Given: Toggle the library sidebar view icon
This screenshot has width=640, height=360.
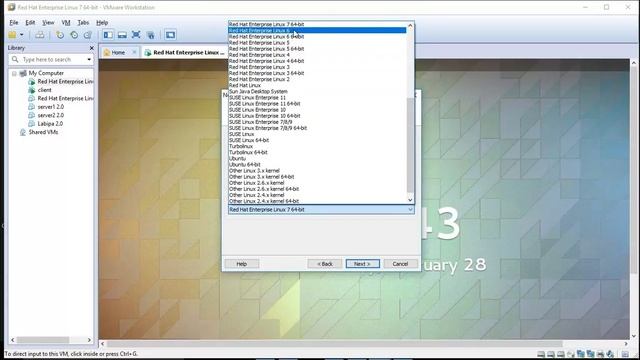Looking at the screenshot, I should pos(108,35).
